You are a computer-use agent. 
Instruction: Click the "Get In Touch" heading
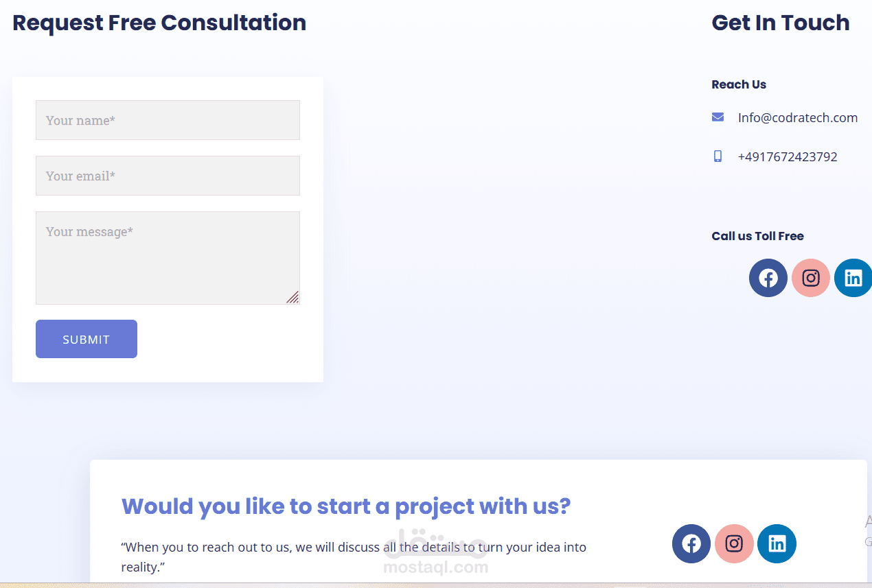click(780, 23)
